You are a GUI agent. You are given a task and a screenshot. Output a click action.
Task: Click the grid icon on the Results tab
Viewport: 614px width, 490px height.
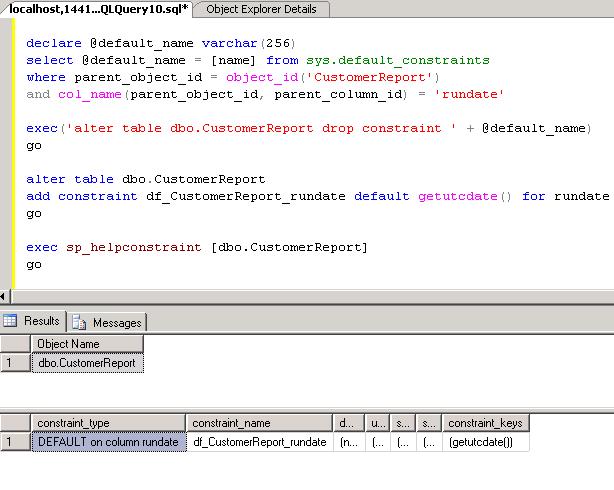click(10, 321)
